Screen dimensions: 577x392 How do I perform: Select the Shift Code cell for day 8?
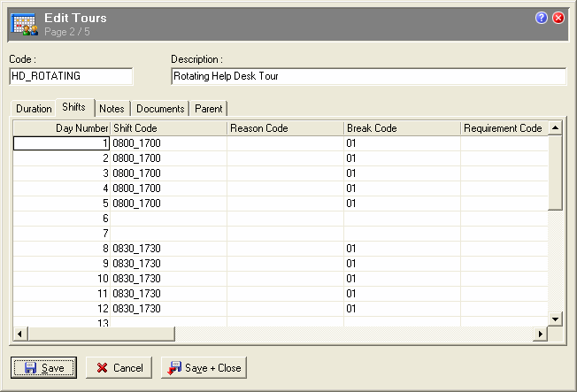(168, 249)
